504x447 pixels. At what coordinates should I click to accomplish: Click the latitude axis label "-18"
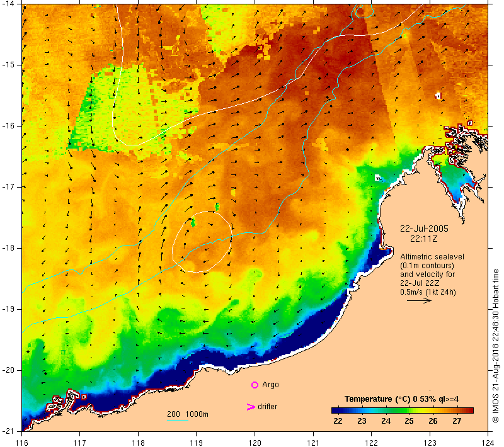click(x=8, y=248)
